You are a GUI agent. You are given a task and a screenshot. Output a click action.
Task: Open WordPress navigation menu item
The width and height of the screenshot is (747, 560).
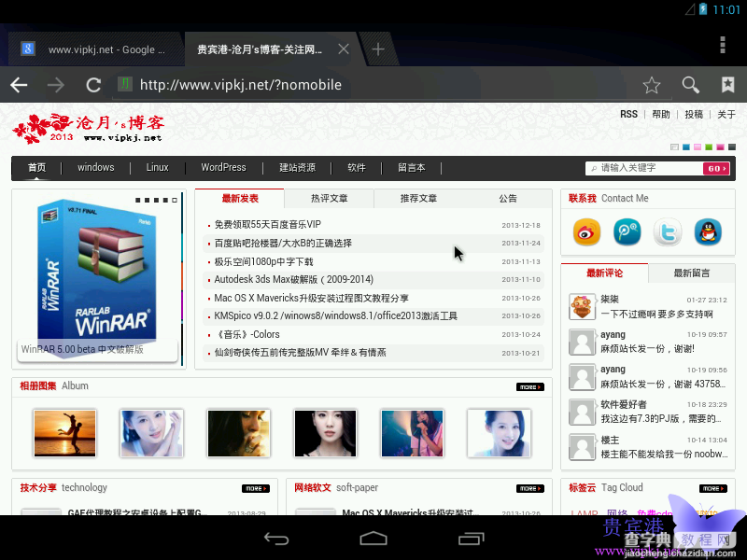[223, 168]
